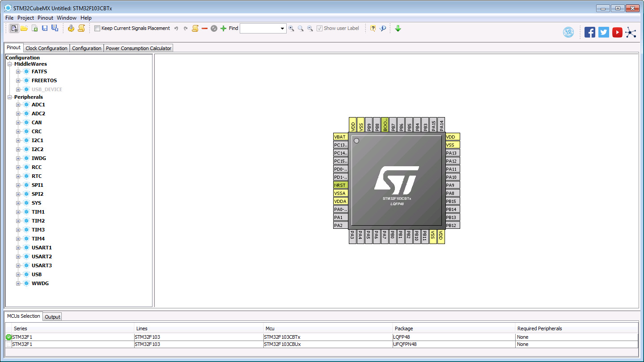
Task: Check the STM32F103CBUx row checkbox
Action: 9,345
